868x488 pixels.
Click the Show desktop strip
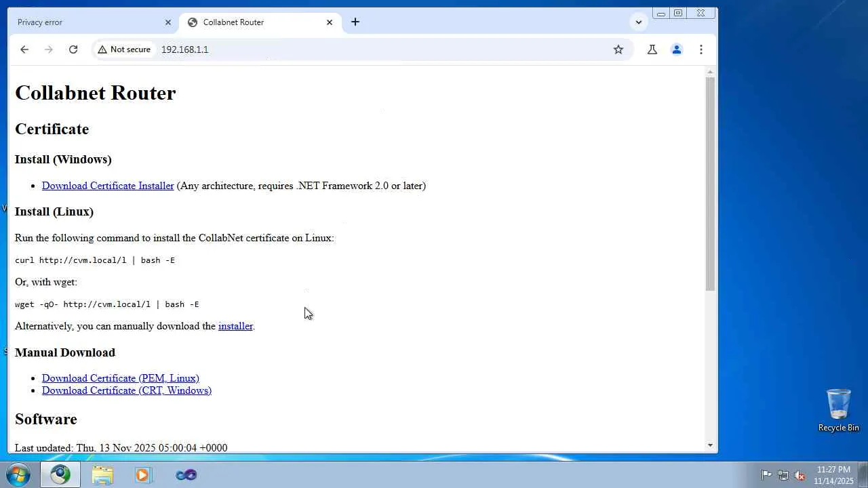coord(863,474)
